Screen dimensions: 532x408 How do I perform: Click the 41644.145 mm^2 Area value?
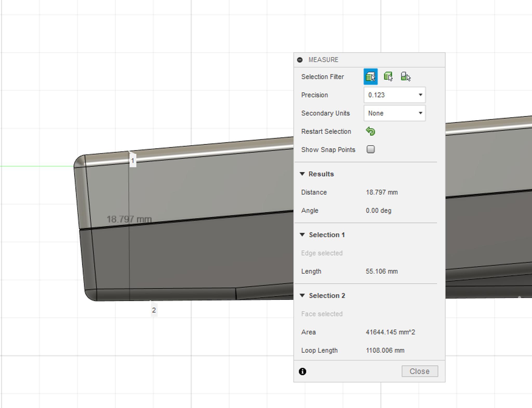point(390,332)
